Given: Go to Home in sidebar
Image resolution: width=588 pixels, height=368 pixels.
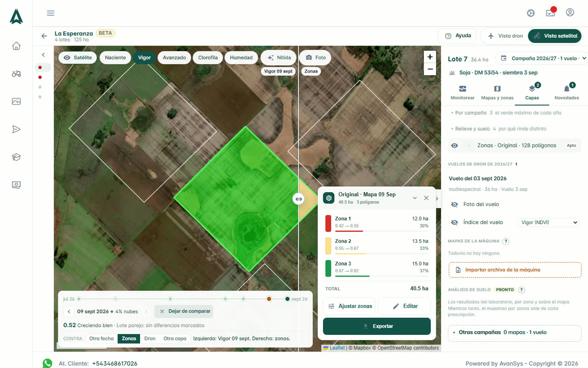Looking at the screenshot, I should (16, 46).
